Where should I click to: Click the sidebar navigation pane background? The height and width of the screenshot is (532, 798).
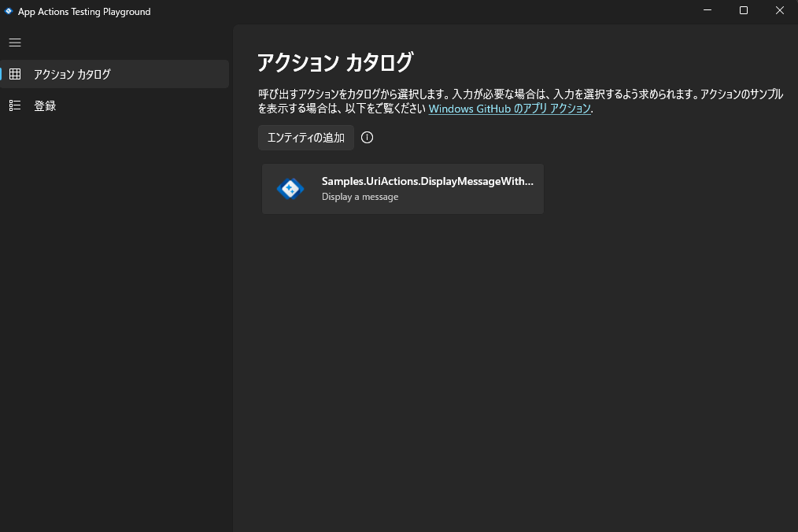click(x=116, y=315)
